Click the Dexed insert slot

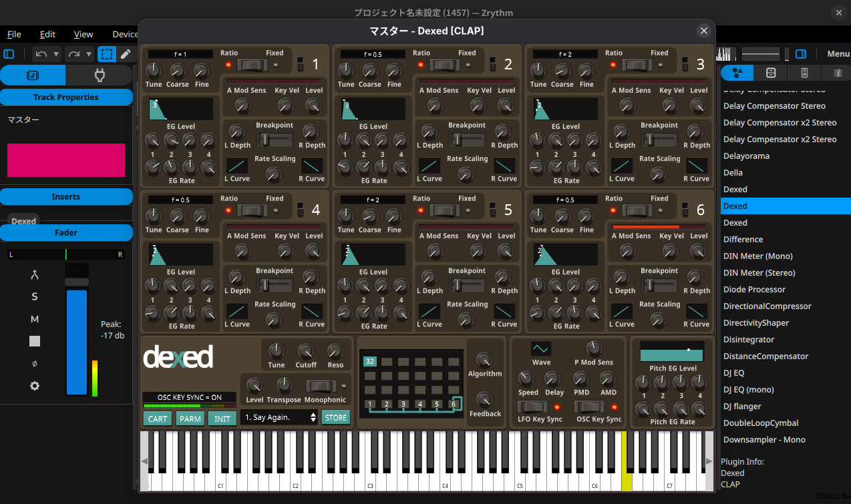24,221
